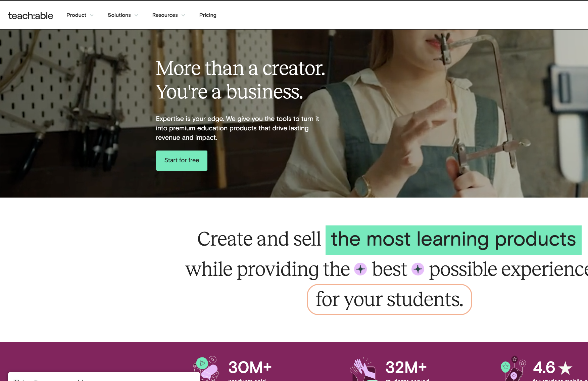Screen dimensions: 588x381
Task: Click the products sold illustration icon
Action: click(x=206, y=368)
